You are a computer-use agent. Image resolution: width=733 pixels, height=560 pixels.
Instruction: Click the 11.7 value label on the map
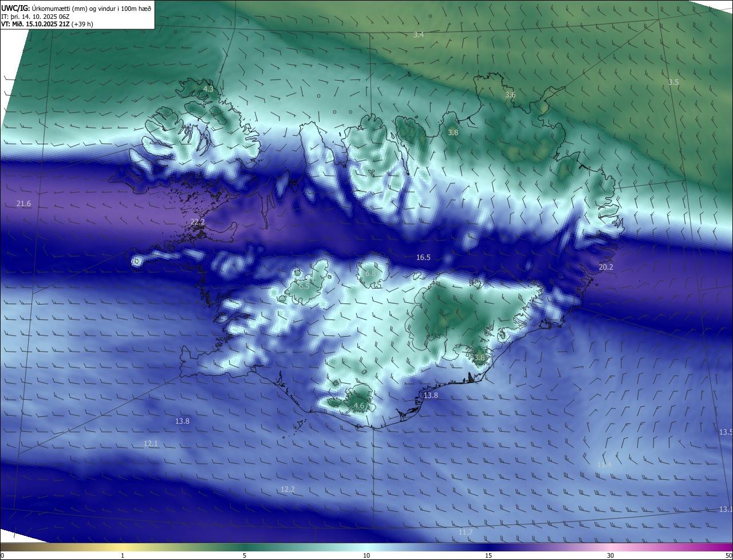(x=466, y=533)
